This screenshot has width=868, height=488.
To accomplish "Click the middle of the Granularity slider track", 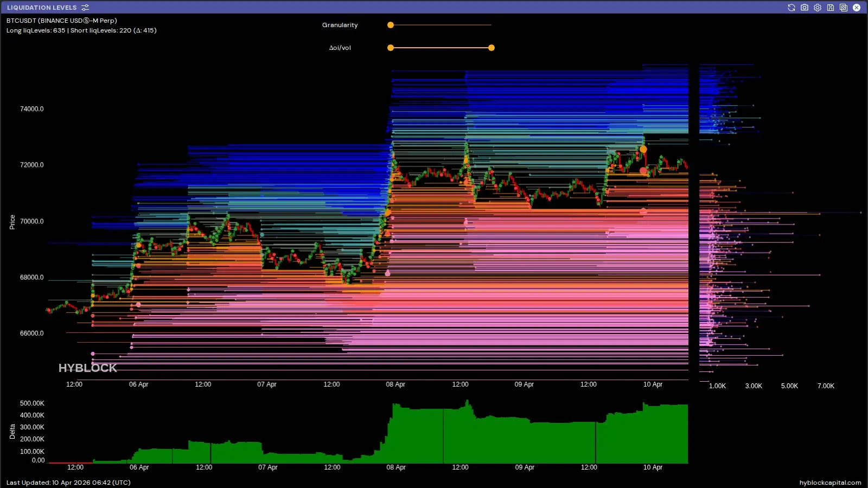I will tap(441, 25).
